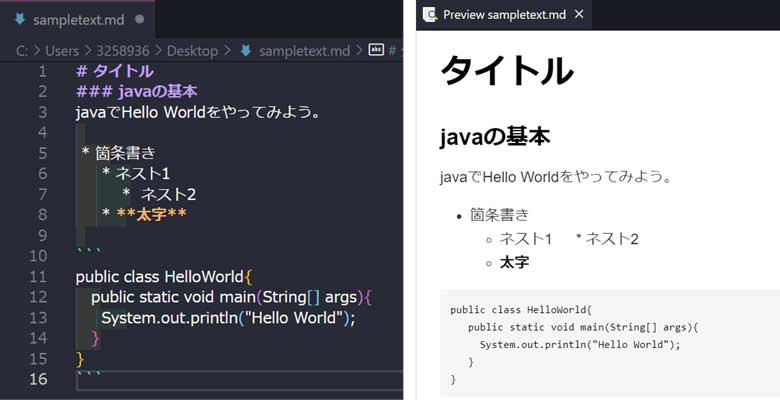Image resolution: width=780 pixels, height=400 pixels.
Task: Open the sampletext.md breadcrumb item
Action: pos(304,51)
